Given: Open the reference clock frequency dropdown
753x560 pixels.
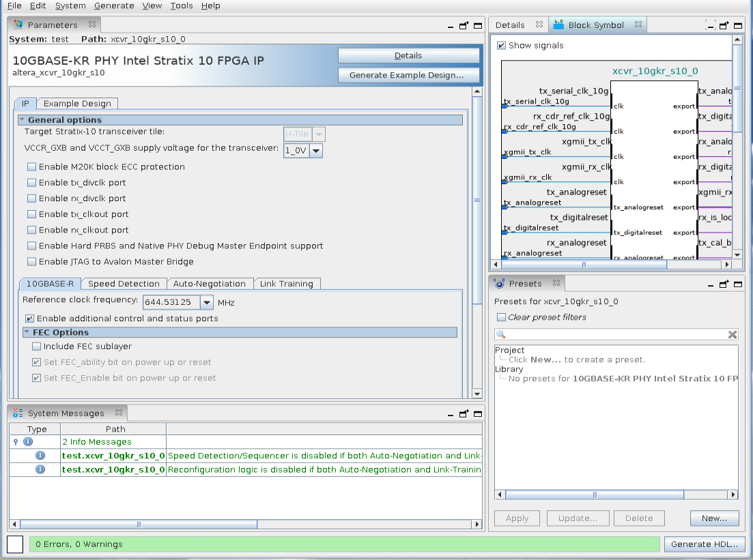Looking at the screenshot, I should [x=206, y=302].
